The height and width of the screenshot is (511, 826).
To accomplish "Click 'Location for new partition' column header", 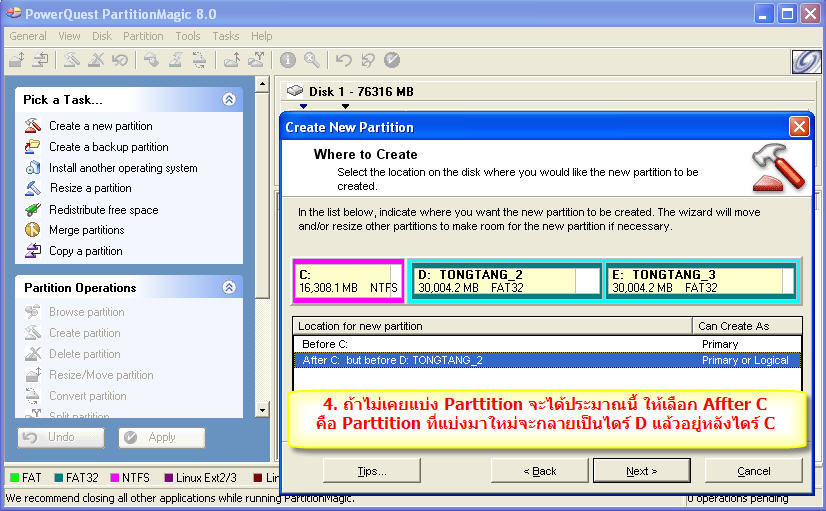I will (x=493, y=326).
